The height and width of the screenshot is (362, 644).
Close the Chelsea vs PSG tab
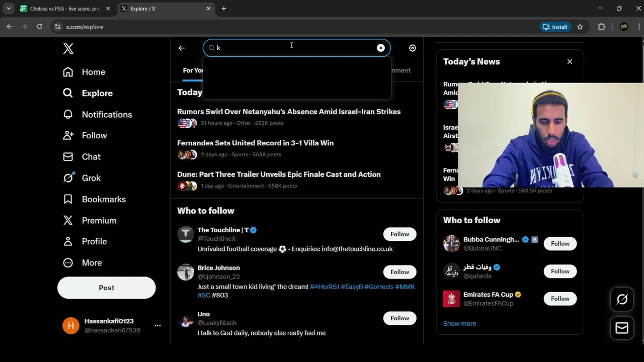[108, 9]
